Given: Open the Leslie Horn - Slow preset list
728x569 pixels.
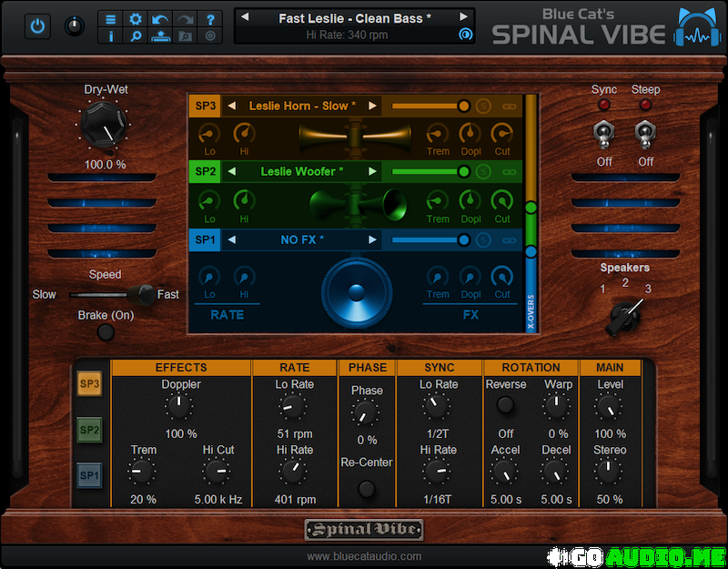Looking at the screenshot, I should [x=302, y=107].
